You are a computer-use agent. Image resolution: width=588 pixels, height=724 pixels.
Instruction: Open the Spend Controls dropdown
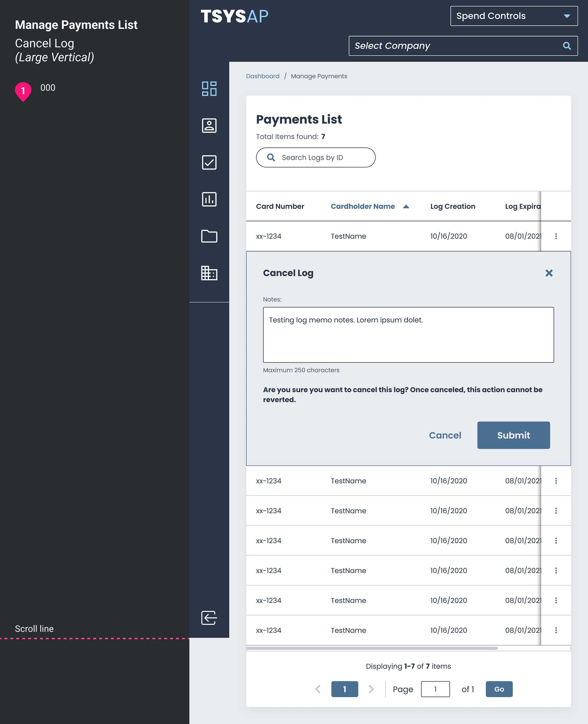coord(514,16)
